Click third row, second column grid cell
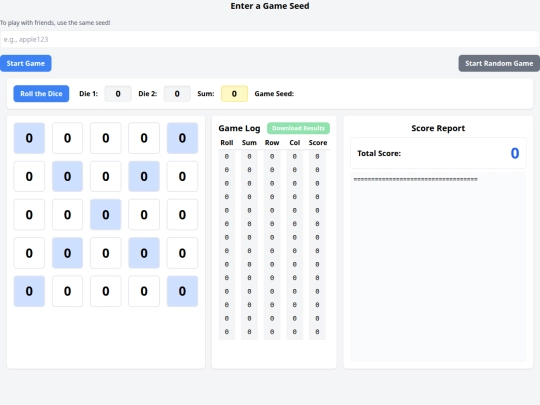 [68, 215]
